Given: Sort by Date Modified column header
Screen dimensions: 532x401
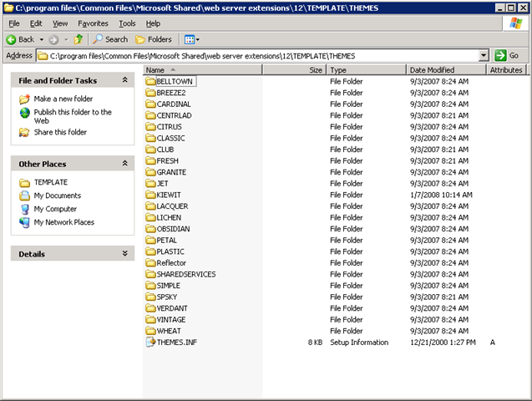Looking at the screenshot, I should (x=446, y=70).
